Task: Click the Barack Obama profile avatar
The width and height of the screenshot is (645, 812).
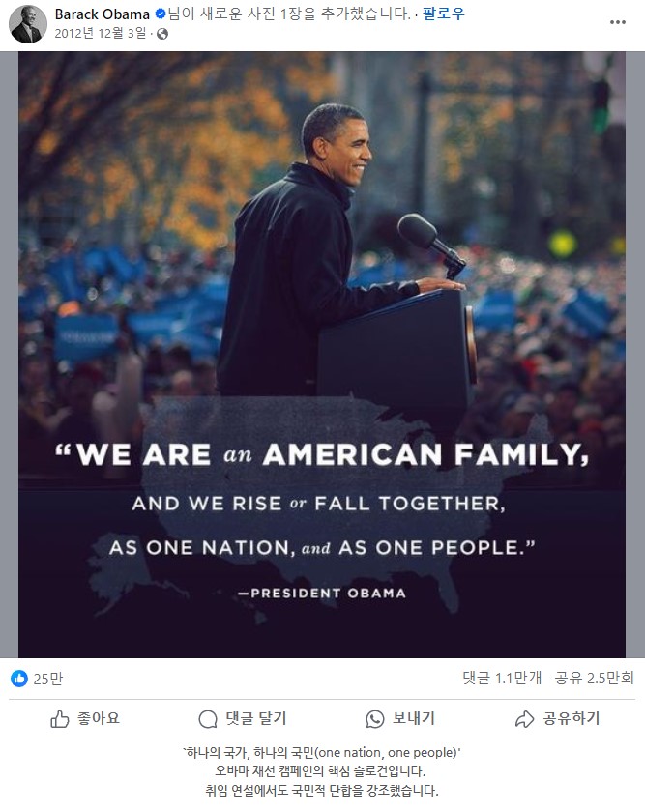Action: pos(28,24)
